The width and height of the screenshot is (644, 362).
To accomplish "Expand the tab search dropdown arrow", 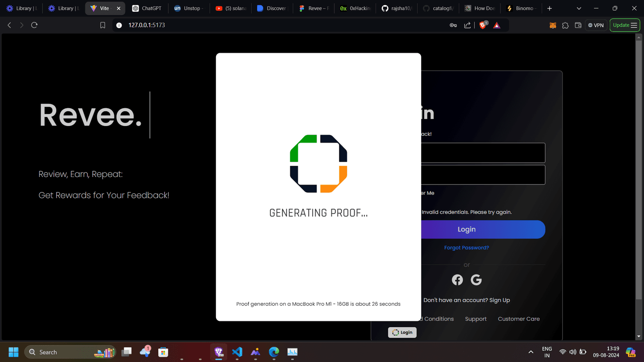I will pyautogui.click(x=579, y=8).
